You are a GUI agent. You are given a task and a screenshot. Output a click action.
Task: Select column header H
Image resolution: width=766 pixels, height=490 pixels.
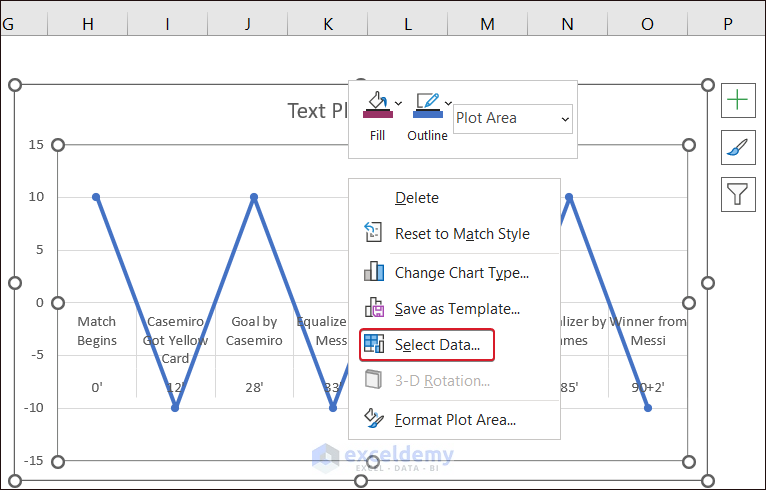(x=88, y=24)
